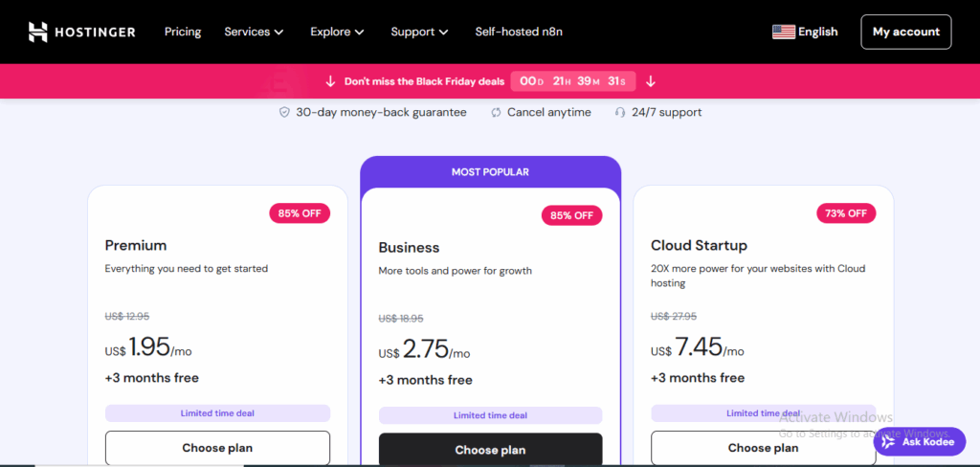Image resolution: width=980 pixels, height=467 pixels.
Task: Click the US$ 2.75/mo price
Action: pyautogui.click(x=424, y=350)
